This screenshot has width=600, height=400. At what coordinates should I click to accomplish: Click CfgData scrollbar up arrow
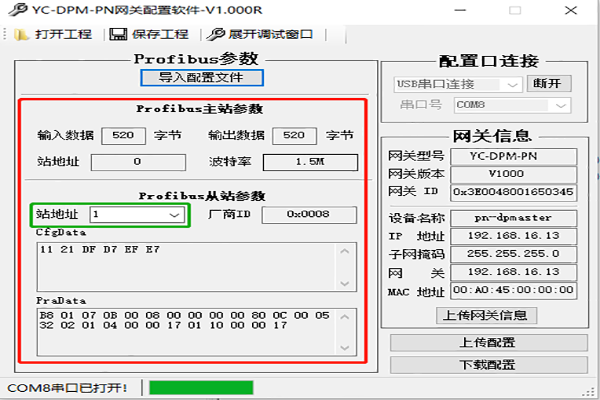[345, 251]
